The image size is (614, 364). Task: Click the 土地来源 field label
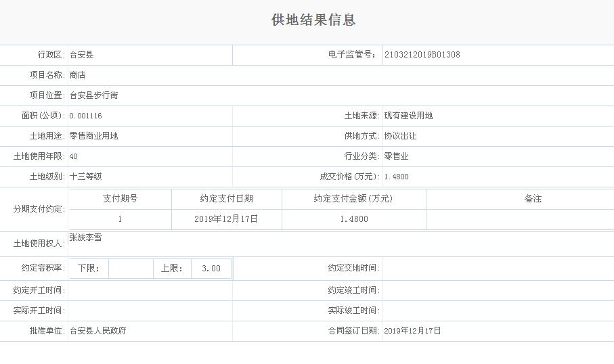(x=361, y=116)
